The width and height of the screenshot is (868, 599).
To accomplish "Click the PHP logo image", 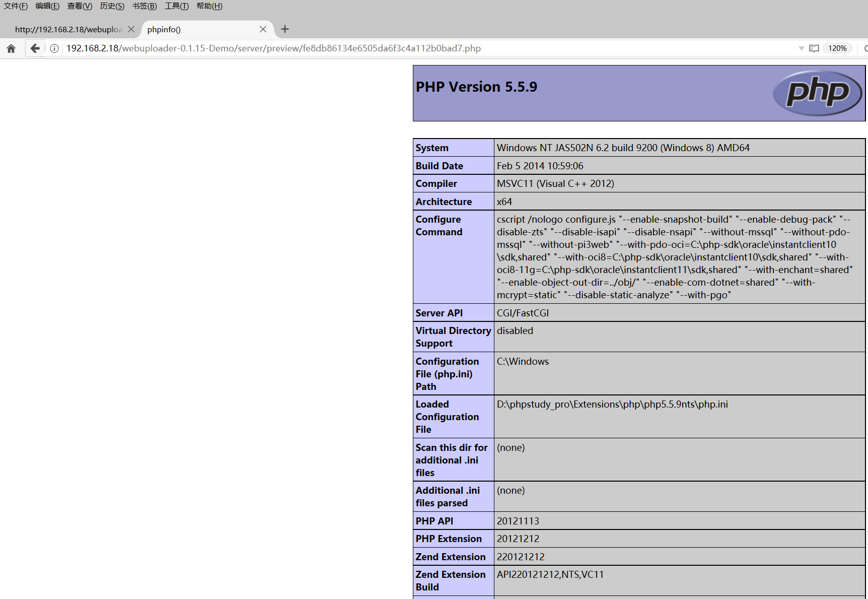I will pos(818,93).
